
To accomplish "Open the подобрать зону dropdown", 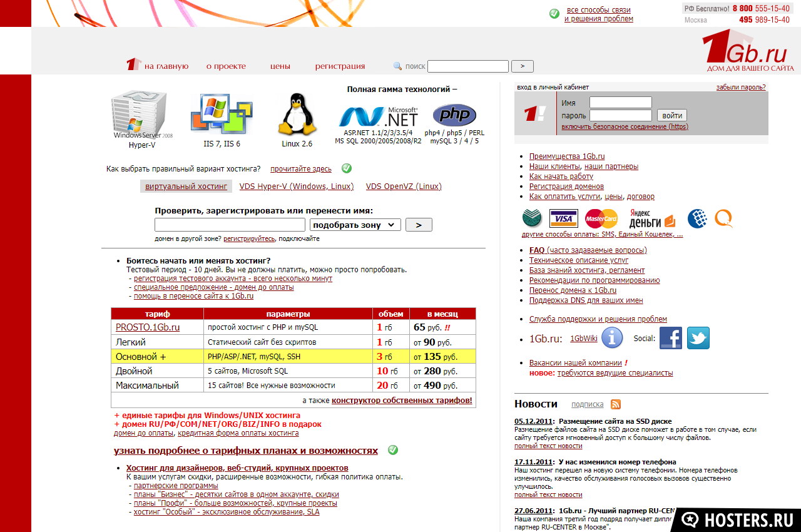I will tap(355, 225).
